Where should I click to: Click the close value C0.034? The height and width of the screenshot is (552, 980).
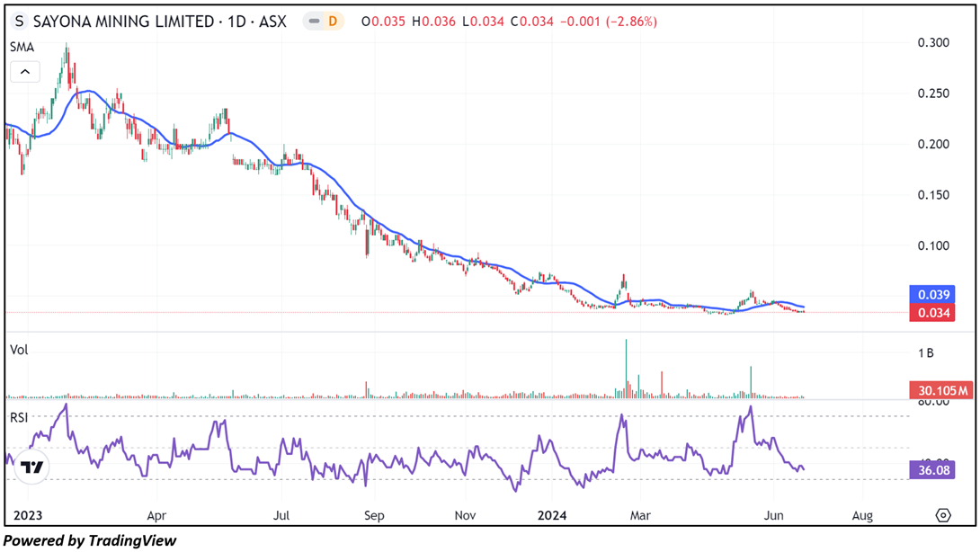532,22
